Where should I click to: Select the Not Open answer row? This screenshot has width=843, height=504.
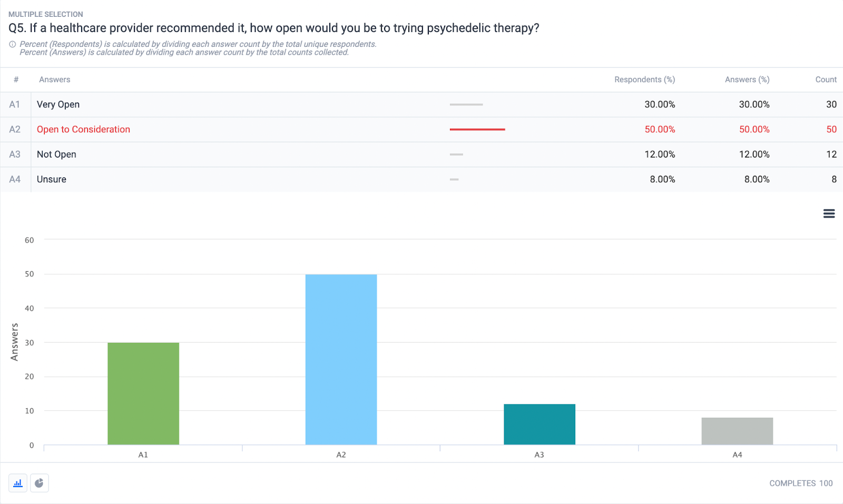[56, 154]
